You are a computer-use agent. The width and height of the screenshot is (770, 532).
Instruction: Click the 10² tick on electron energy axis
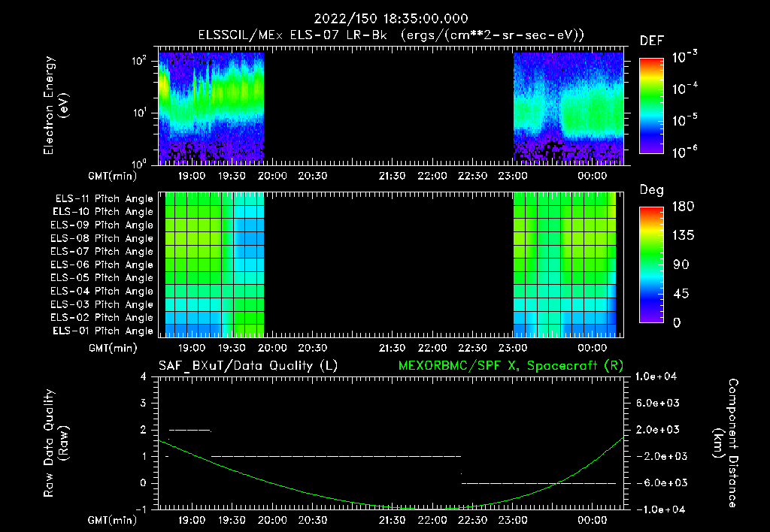[x=140, y=61]
